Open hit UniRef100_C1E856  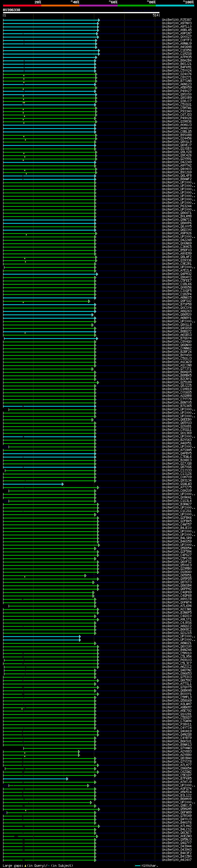click(177, 50)
